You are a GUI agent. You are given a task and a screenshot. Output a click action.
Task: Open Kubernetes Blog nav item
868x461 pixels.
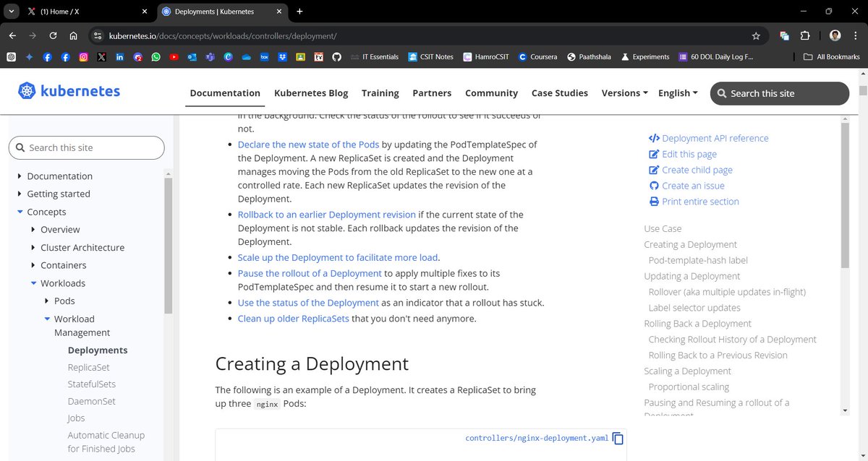[311, 93]
